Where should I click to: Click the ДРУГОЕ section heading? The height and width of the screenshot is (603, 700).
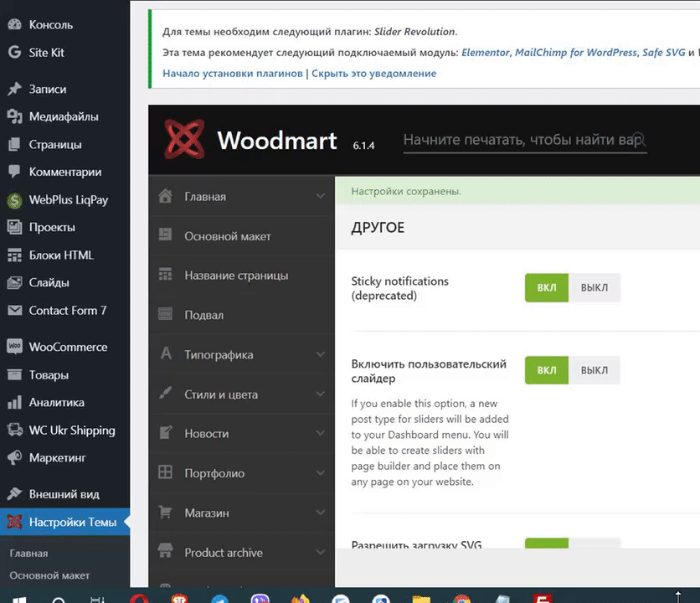378,228
